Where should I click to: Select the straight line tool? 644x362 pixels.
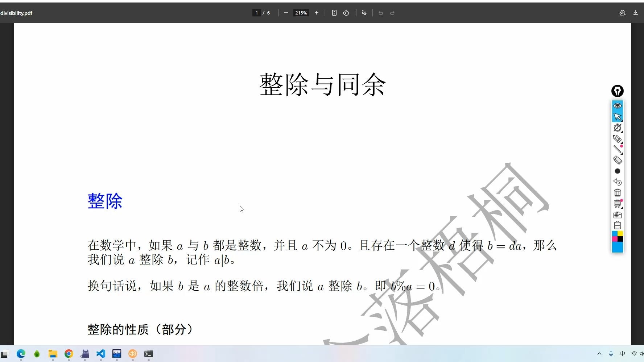[618, 149]
